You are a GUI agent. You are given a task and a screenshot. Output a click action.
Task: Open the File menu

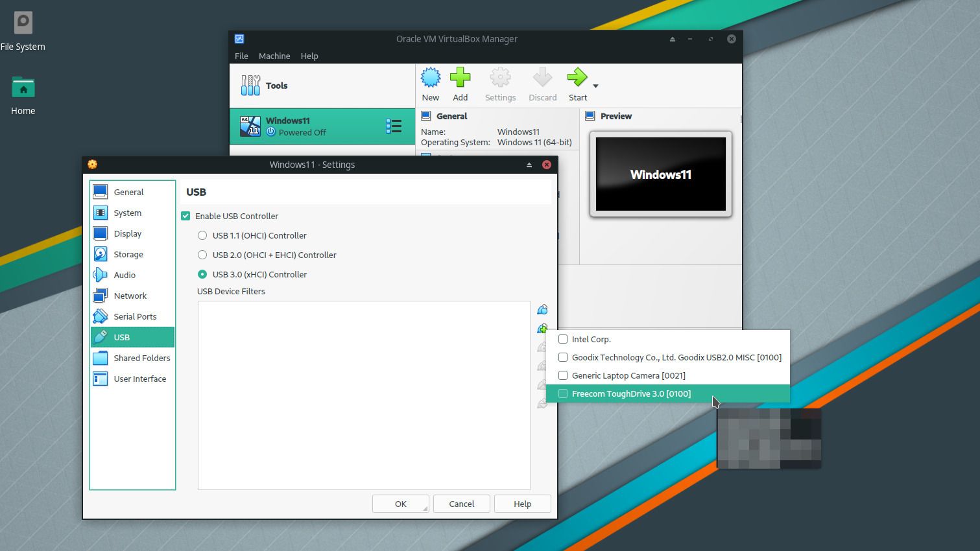pyautogui.click(x=241, y=56)
